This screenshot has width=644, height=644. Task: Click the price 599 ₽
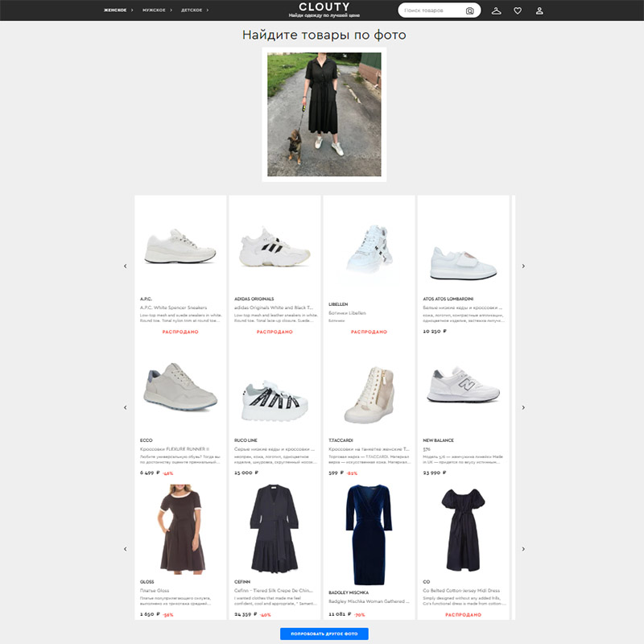(x=336, y=473)
